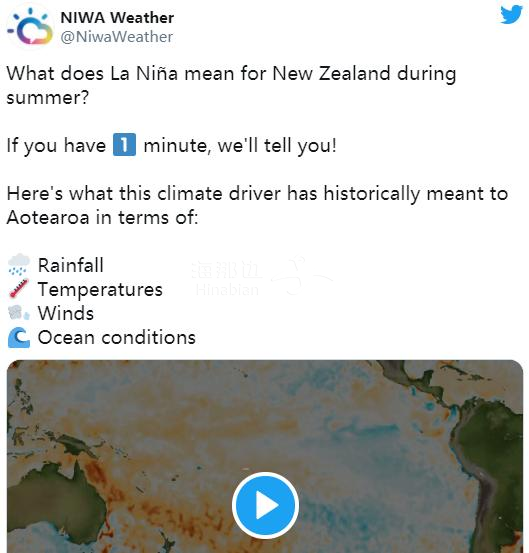This screenshot has width=529, height=553.
Task: Open the NIWA Weather profile avatar
Action: tap(30, 27)
